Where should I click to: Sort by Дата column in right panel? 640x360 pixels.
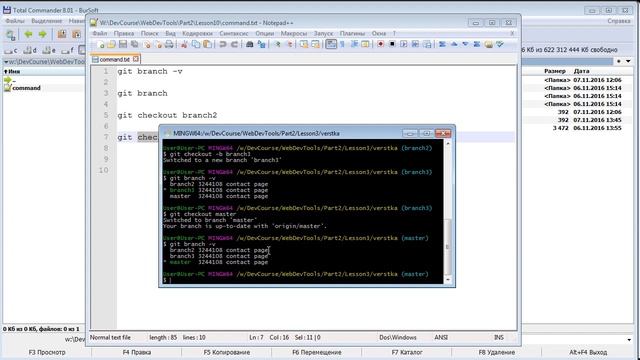tap(581, 71)
